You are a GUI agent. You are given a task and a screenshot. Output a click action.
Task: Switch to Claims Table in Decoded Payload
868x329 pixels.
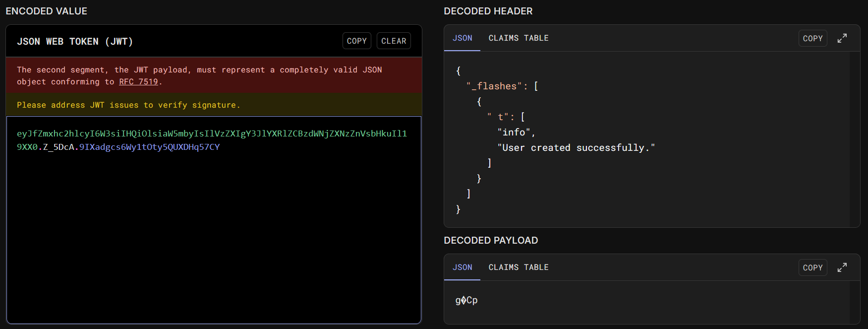pyautogui.click(x=519, y=267)
